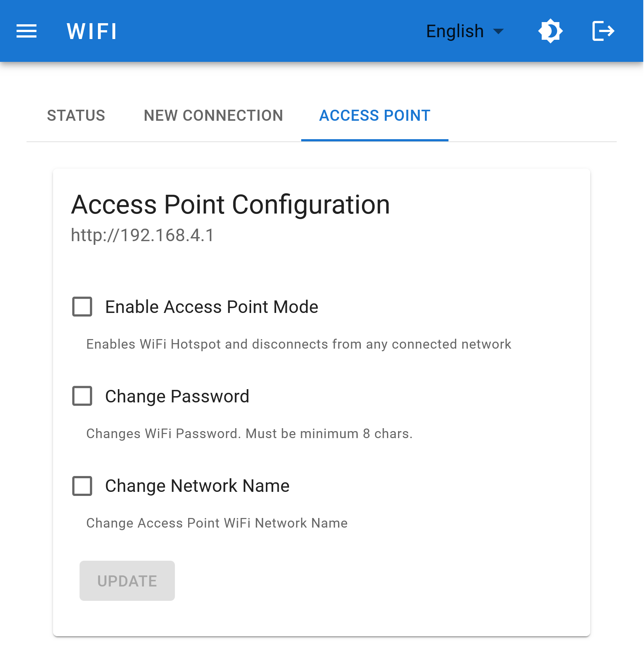Viewport: 644px width, 666px height.
Task: Open the hamburger navigation menu
Action: (27, 31)
